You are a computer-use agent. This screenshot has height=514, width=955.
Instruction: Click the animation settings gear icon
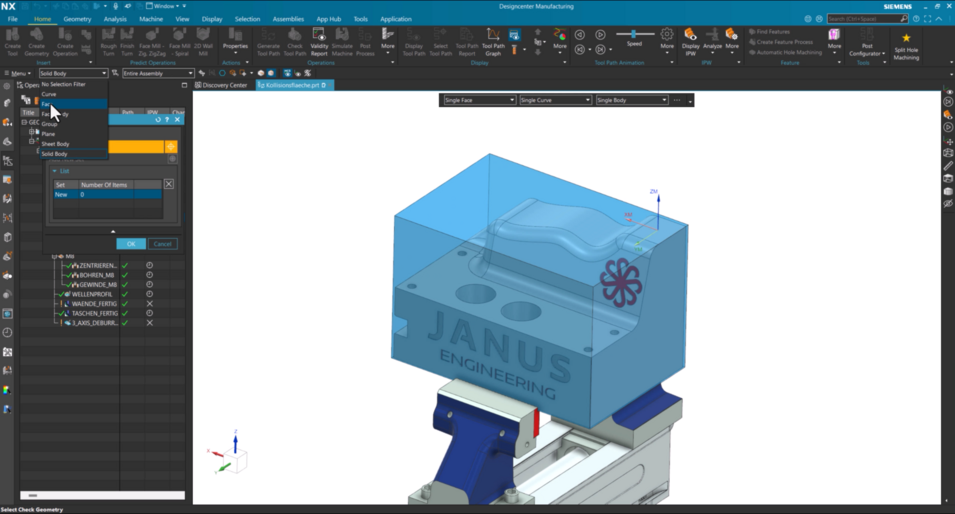667,34
